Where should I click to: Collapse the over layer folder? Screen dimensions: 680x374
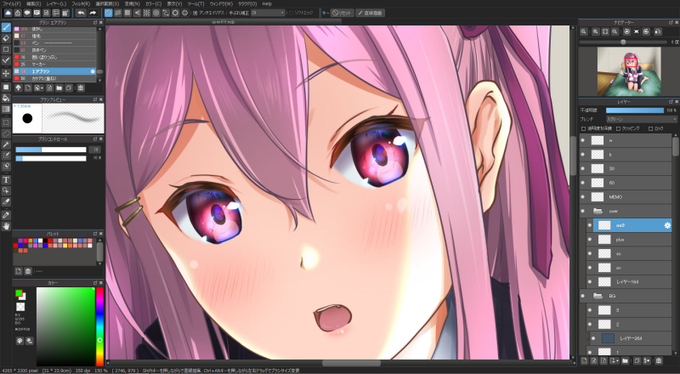(598, 211)
